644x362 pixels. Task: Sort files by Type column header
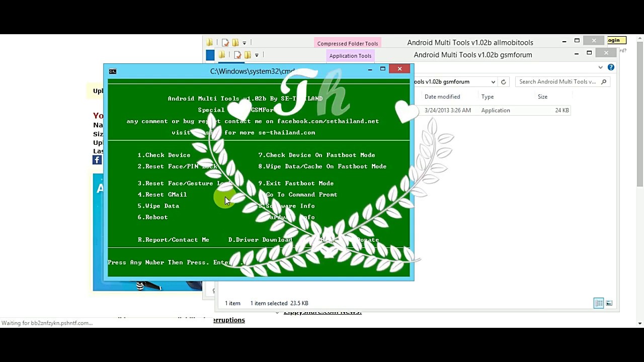488,97
